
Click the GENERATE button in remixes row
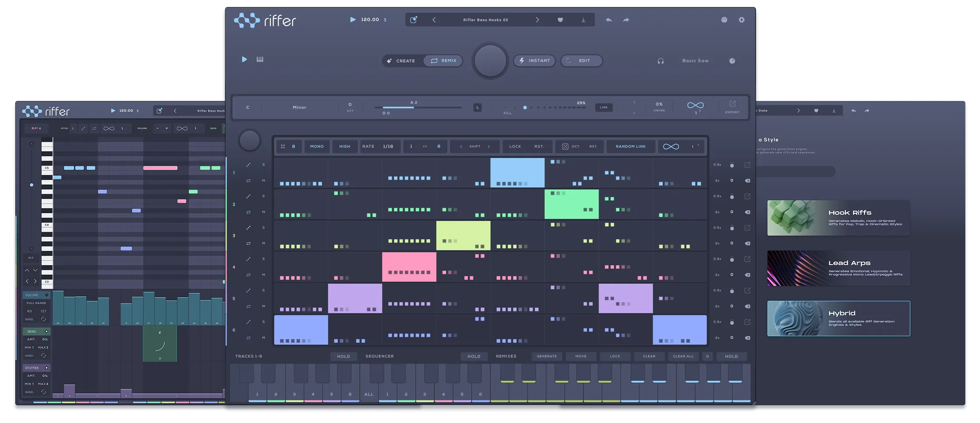coord(547,357)
